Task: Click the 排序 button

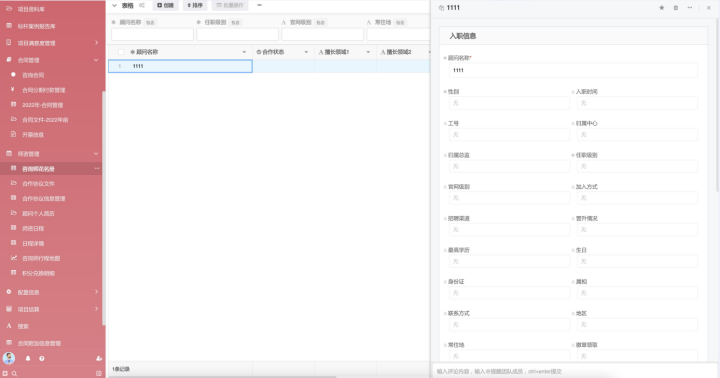Action: (x=195, y=6)
